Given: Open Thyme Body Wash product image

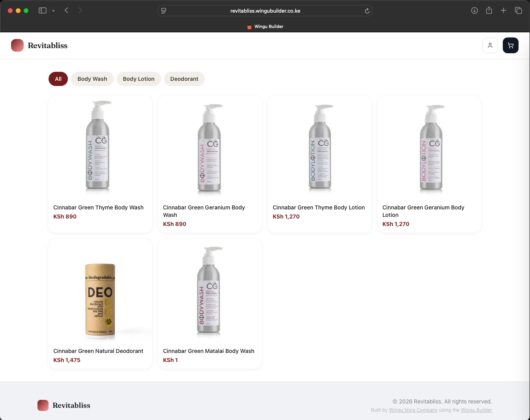Looking at the screenshot, I should coord(100,147).
